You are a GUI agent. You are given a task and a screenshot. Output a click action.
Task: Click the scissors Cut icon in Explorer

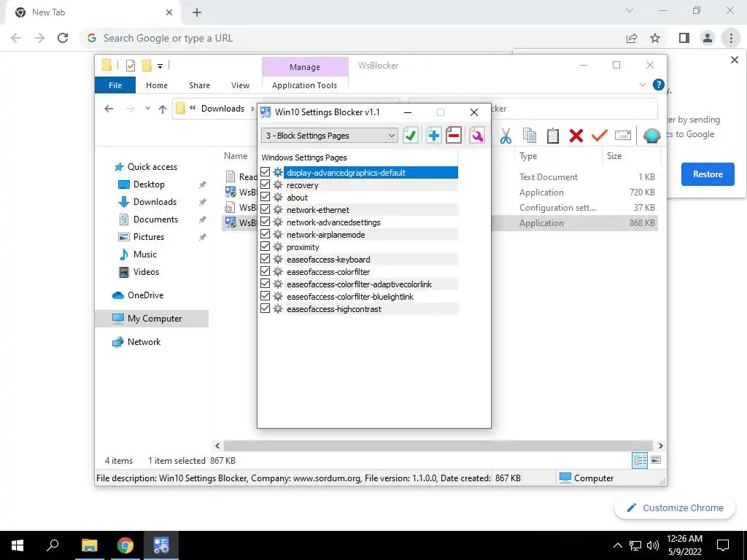click(x=506, y=136)
